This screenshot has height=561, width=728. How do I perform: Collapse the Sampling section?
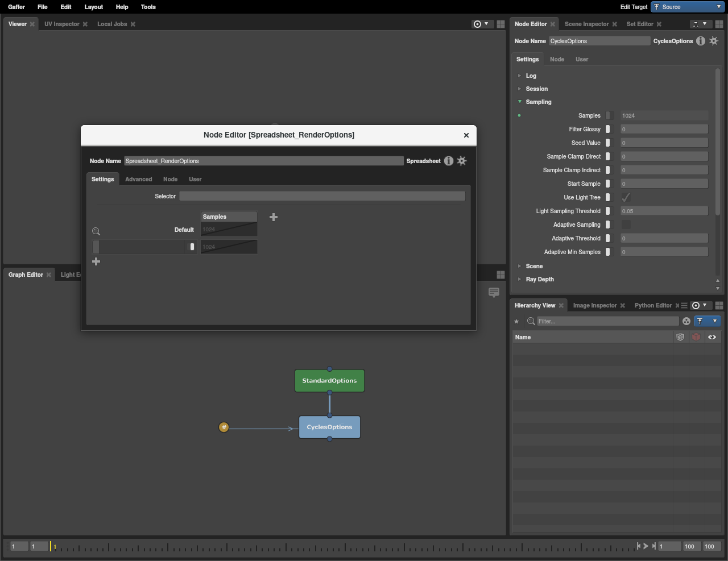[519, 102]
